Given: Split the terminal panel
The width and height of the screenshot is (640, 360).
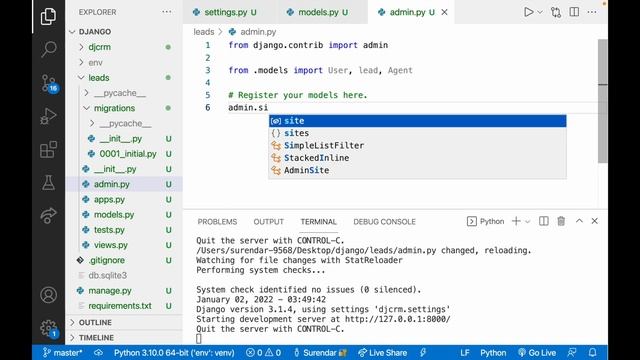Looking at the screenshot, I should (544, 221).
